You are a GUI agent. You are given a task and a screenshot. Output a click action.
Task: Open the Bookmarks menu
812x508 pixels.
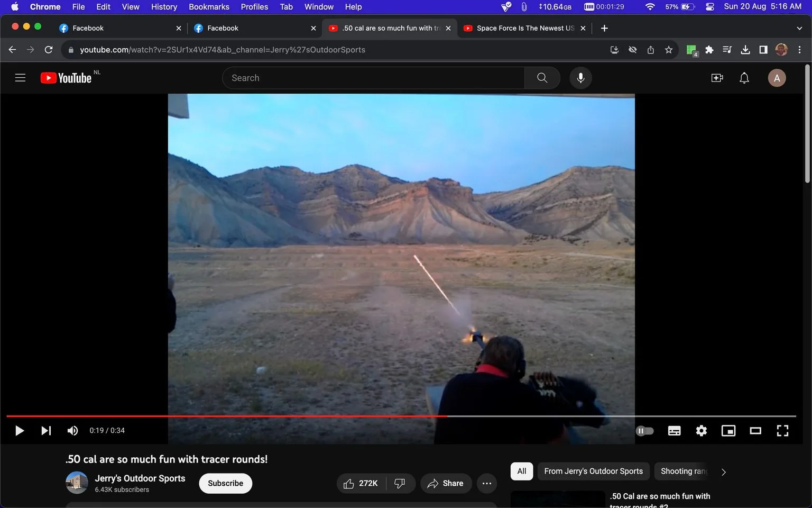(x=209, y=7)
